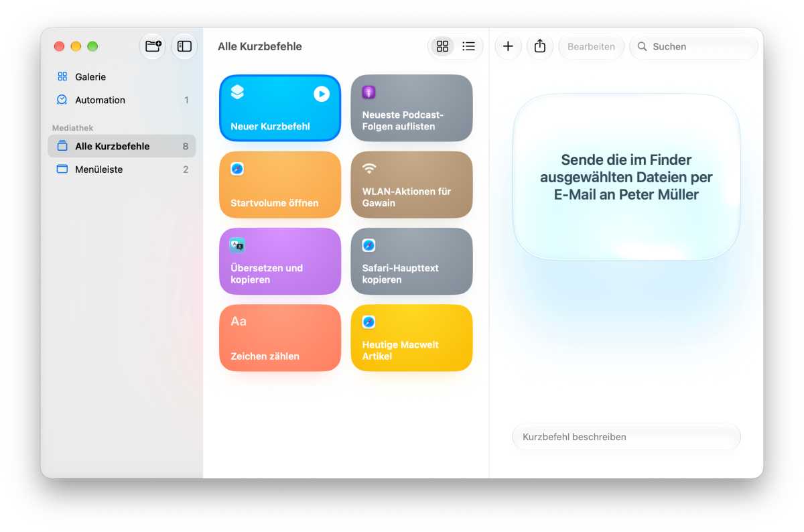Click the layers icon on Neuer Kurzbefehl
804x532 pixels.
[x=237, y=92]
